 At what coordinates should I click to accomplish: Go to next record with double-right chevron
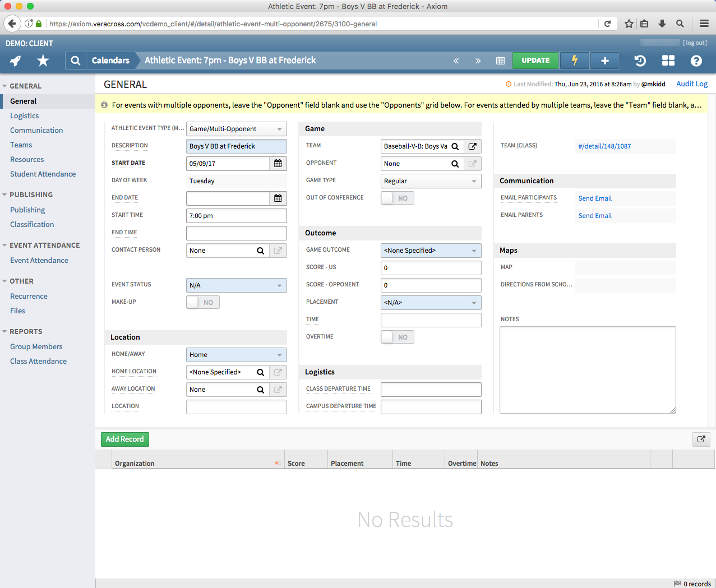tap(478, 61)
